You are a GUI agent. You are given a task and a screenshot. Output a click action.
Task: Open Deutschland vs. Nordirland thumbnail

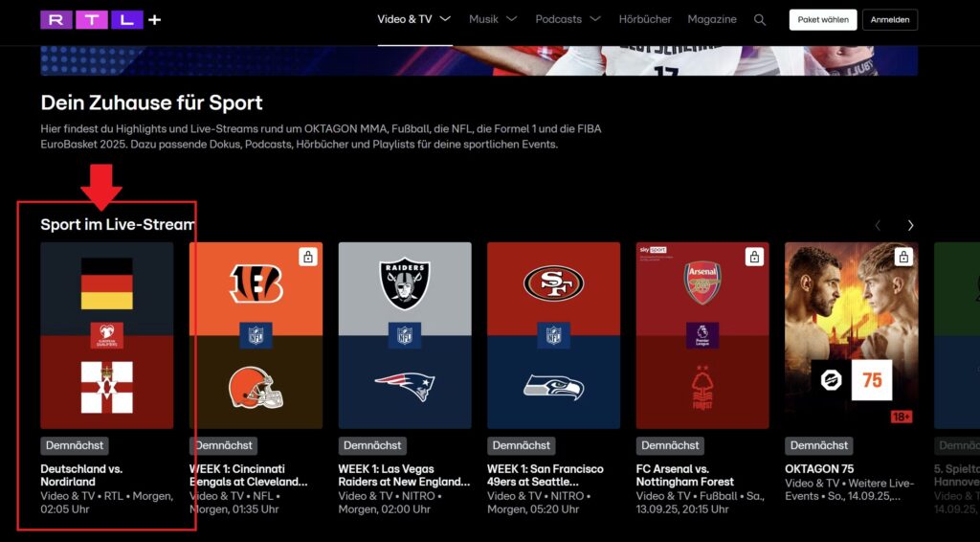107,335
